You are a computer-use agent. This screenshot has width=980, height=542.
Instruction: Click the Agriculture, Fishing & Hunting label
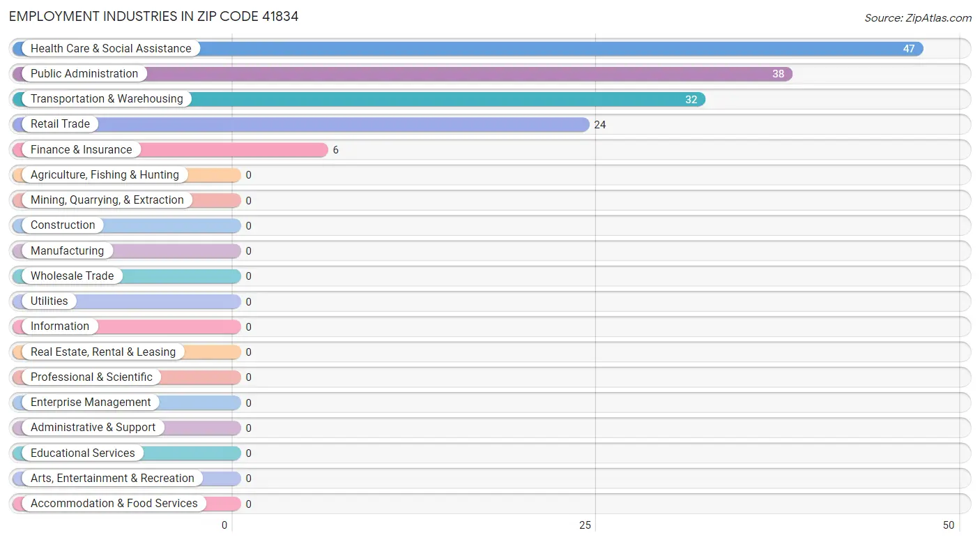coord(105,175)
